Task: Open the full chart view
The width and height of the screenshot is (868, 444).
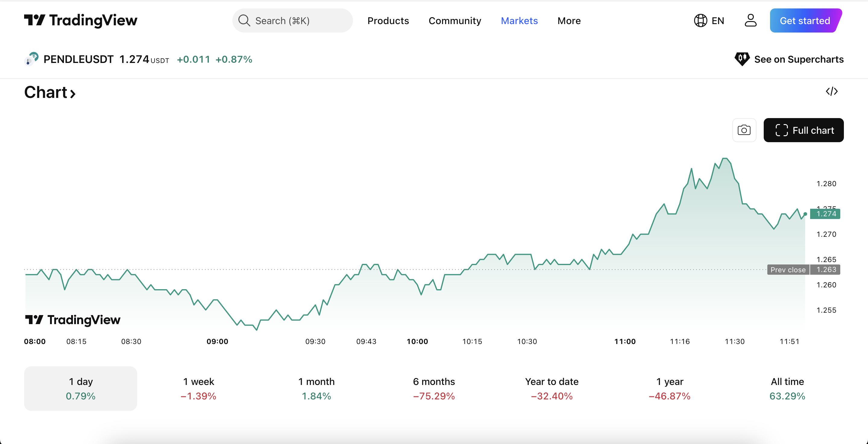Action: 804,130
